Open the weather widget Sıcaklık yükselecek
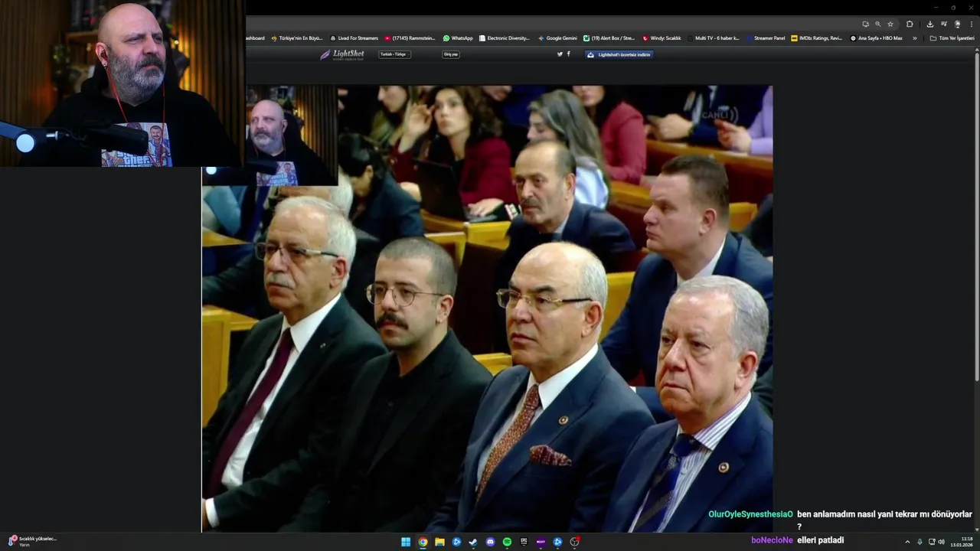 pyautogui.click(x=32, y=541)
